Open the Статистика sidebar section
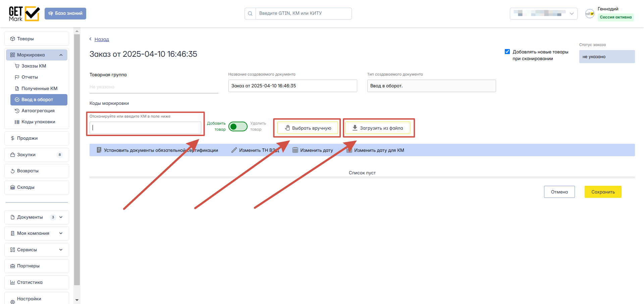This screenshot has width=644, height=304. 37,282
